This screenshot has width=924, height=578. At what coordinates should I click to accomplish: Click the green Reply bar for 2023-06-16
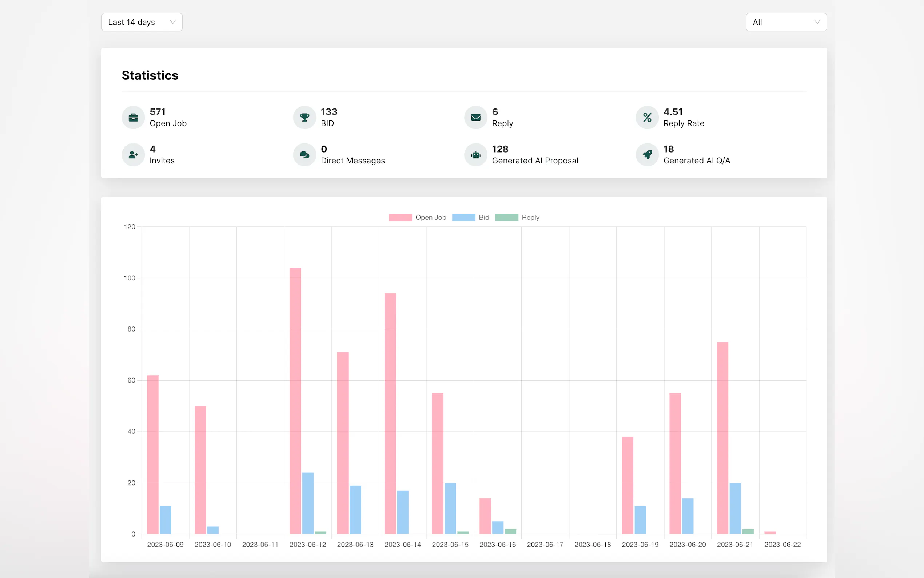510,531
